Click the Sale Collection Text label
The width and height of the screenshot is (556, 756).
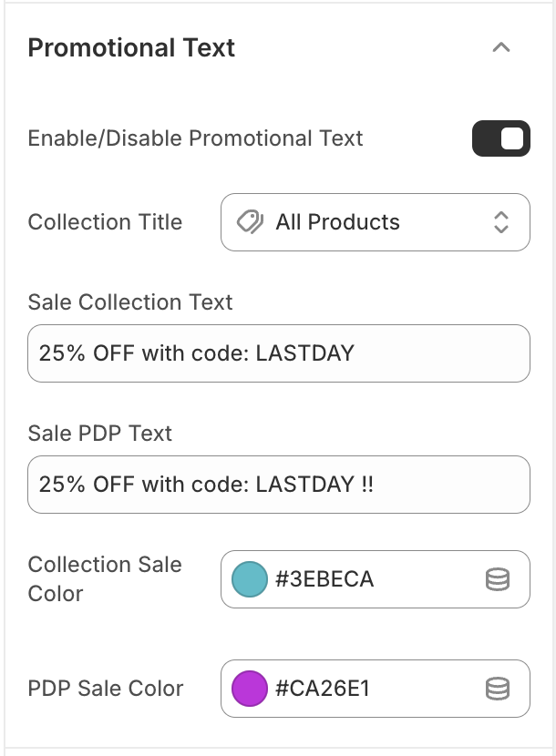coord(130,302)
